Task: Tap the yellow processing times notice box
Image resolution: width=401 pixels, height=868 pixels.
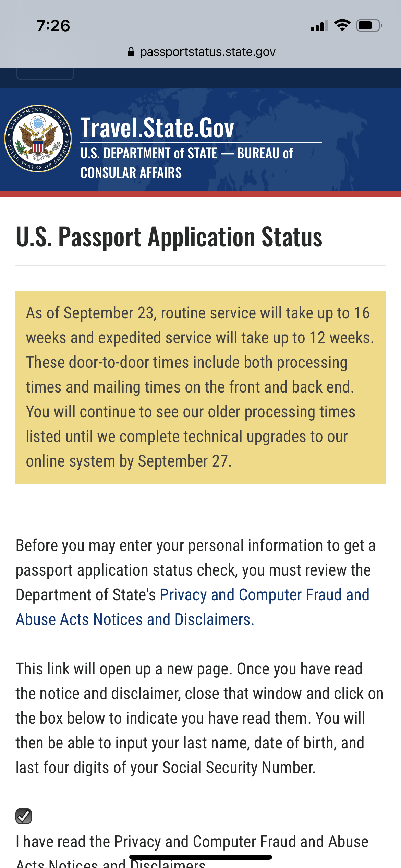Action: (200, 387)
